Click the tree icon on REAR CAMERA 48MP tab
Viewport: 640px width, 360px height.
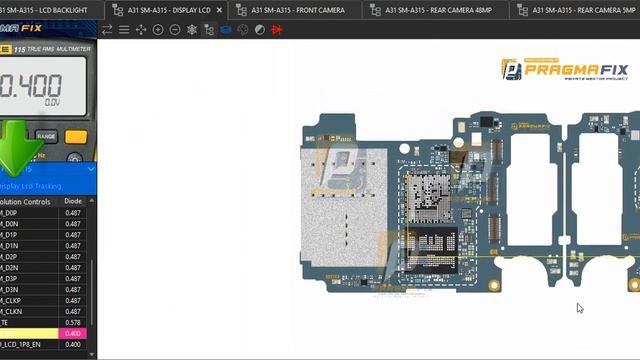(x=375, y=10)
